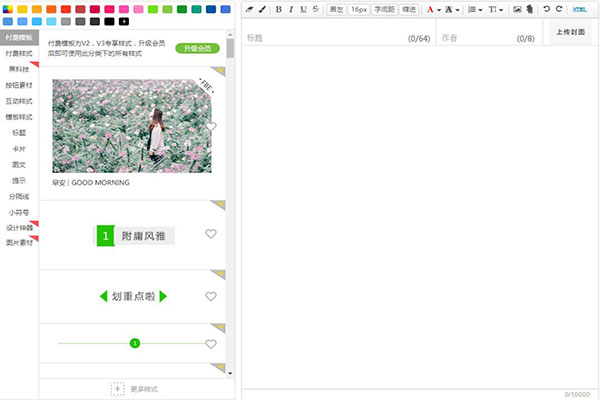Viewport: 600px width, 400px height.
Task: Click the eraser clear-format icon
Action: pyautogui.click(x=250, y=9)
